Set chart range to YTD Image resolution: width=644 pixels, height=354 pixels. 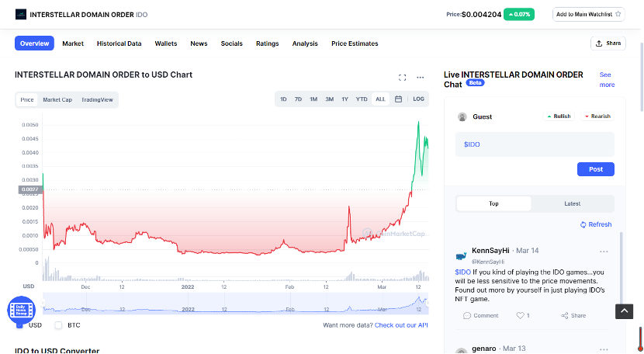pos(362,99)
